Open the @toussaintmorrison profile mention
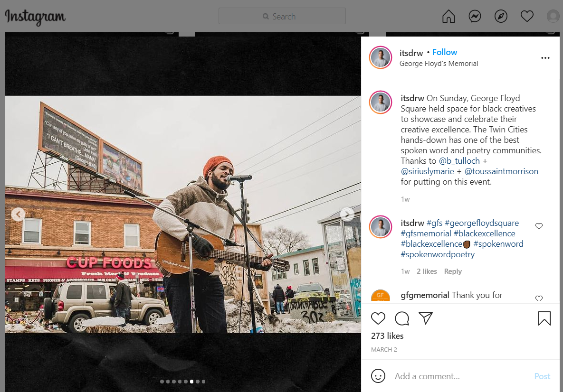Screen dimensions: 563x392 501,171
